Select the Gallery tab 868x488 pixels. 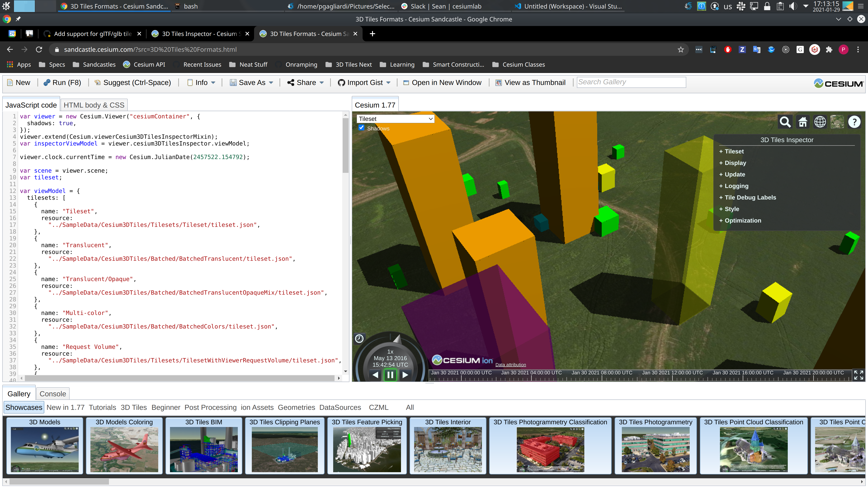pos(19,394)
